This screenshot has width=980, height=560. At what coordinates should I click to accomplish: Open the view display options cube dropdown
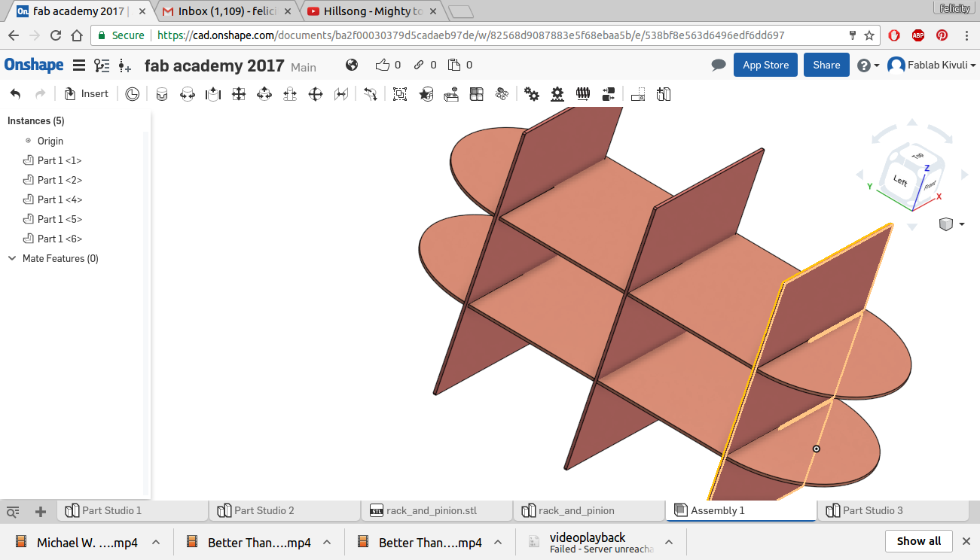tap(952, 224)
